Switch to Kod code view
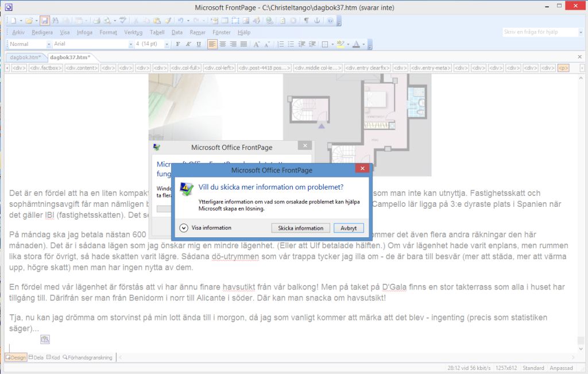The height and width of the screenshot is (374, 588). (x=53, y=357)
